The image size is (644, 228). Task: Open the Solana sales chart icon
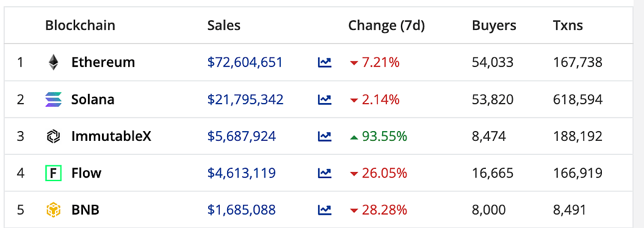[325, 99]
